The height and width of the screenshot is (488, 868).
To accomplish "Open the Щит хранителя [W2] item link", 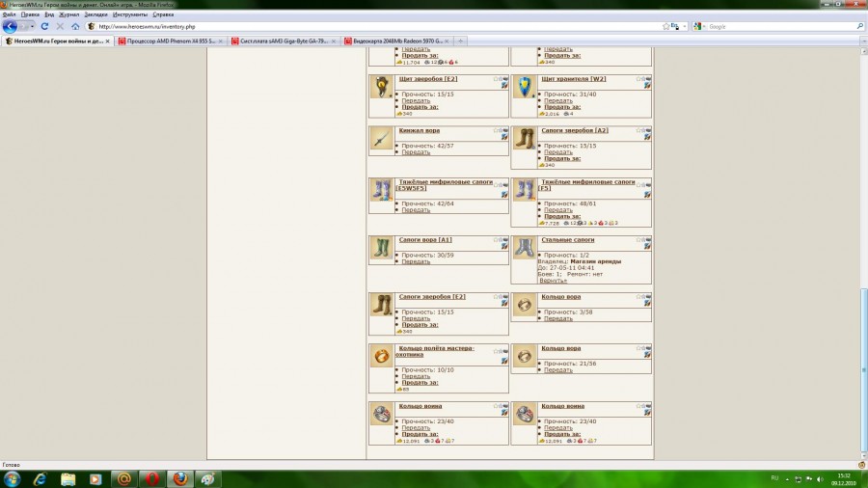I will pyautogui.click(x=574, y=79).
